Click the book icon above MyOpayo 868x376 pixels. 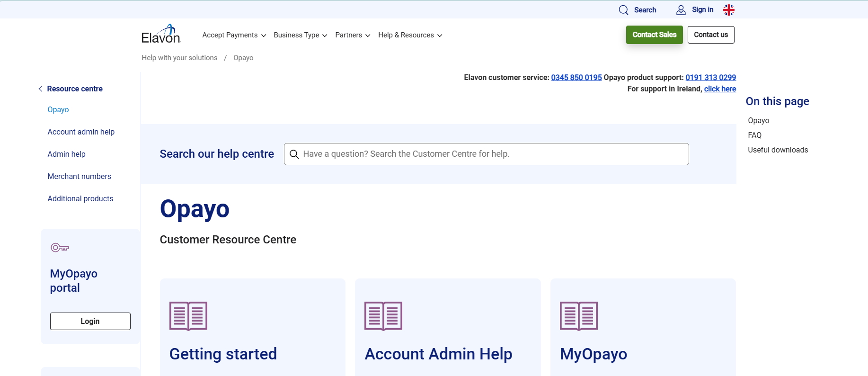pyautogui.click(x=579, y=316)
